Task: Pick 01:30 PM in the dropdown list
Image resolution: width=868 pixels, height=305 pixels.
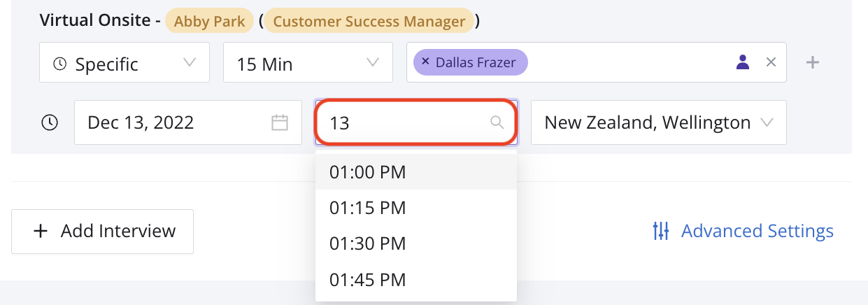Action: [368, 244]
